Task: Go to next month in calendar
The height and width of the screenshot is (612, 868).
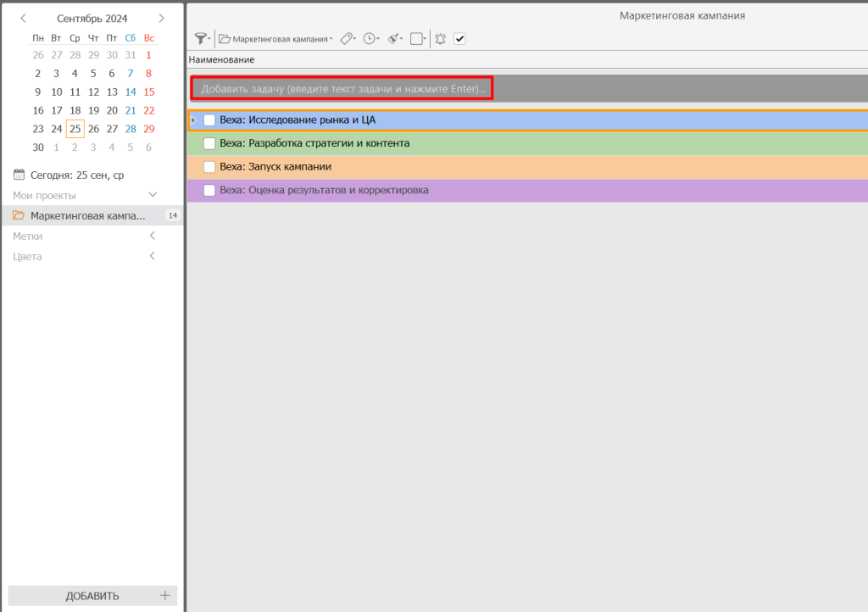Action: (x=161, y=18)
